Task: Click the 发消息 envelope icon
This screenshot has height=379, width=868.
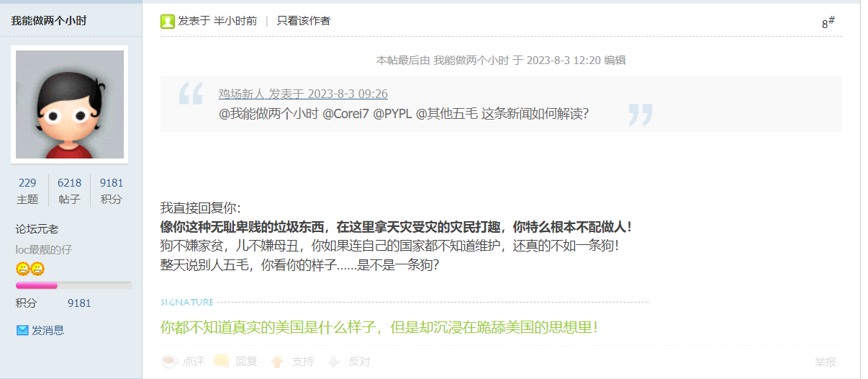Action: [x=22, y=330]
